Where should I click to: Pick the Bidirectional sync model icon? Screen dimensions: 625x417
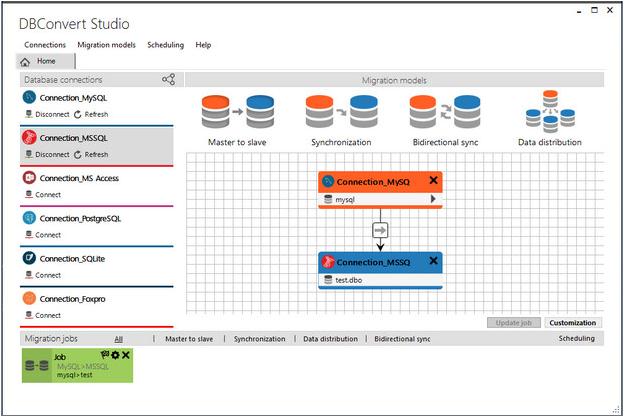point(445,112)
